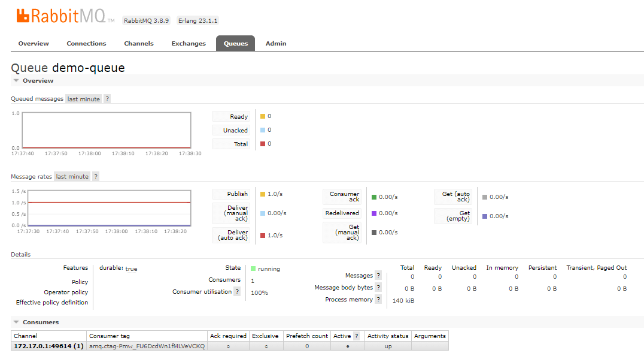Click the In memory column header
The width and height of the screenshot is (644, 359).
click(502, 268)
